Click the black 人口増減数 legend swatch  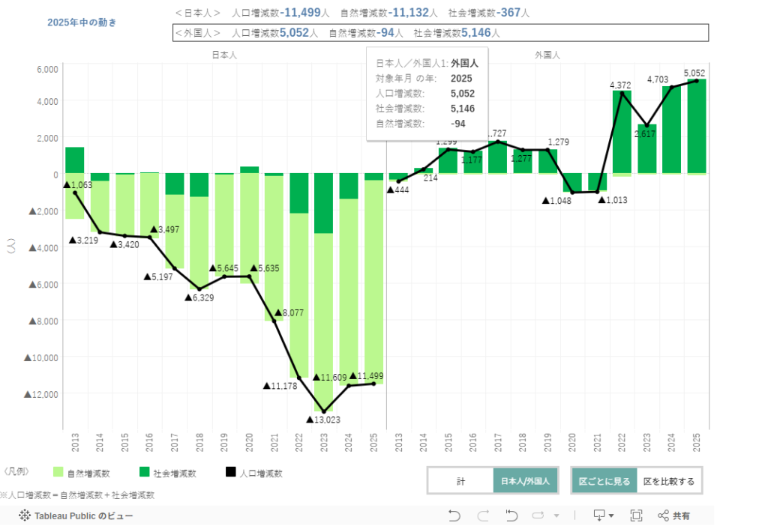pyautogui.click(x=230, y=473)
